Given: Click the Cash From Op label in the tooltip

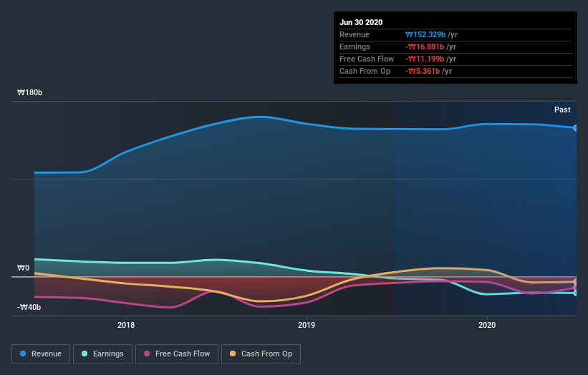Looking at the screenshot, I should coord(365,71).
